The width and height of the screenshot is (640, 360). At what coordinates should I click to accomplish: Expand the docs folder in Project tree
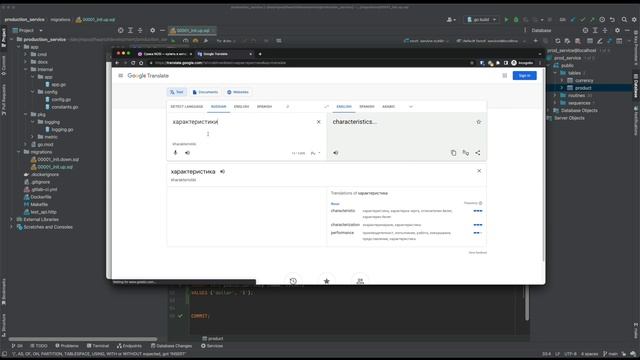pos(26,62)
